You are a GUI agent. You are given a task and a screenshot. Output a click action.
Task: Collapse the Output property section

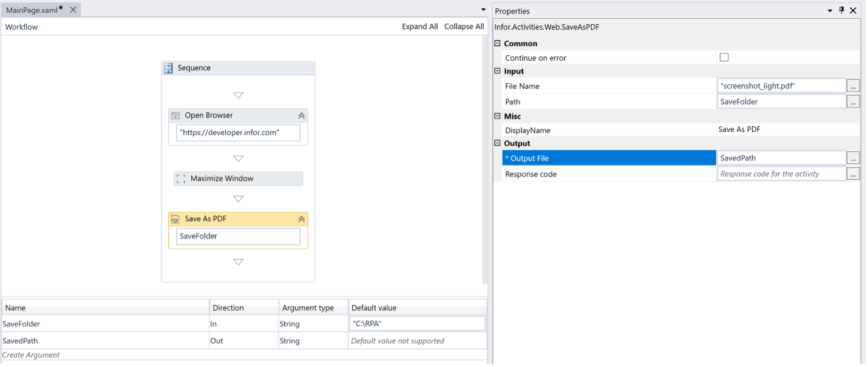[498, 144]
